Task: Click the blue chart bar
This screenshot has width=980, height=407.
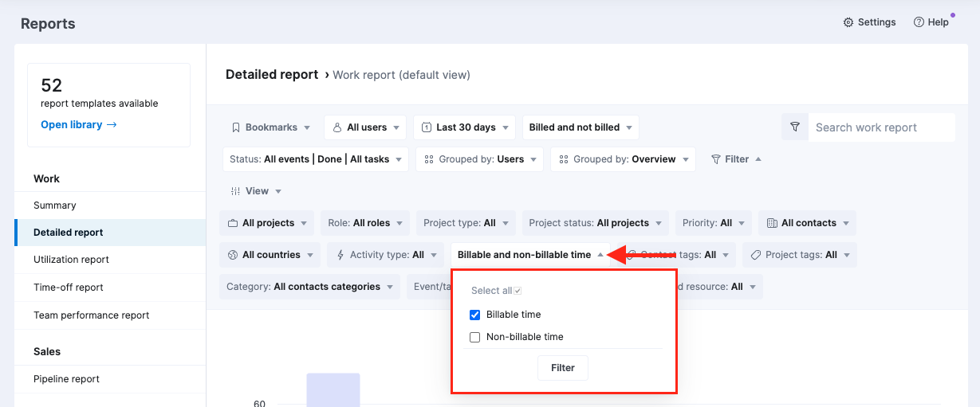Action: point(333,390)
